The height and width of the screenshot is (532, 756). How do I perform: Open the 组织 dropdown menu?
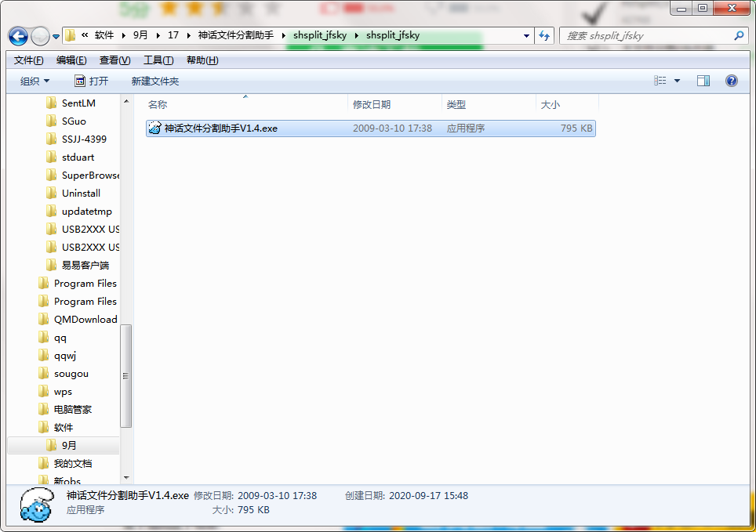pos(35,81)
